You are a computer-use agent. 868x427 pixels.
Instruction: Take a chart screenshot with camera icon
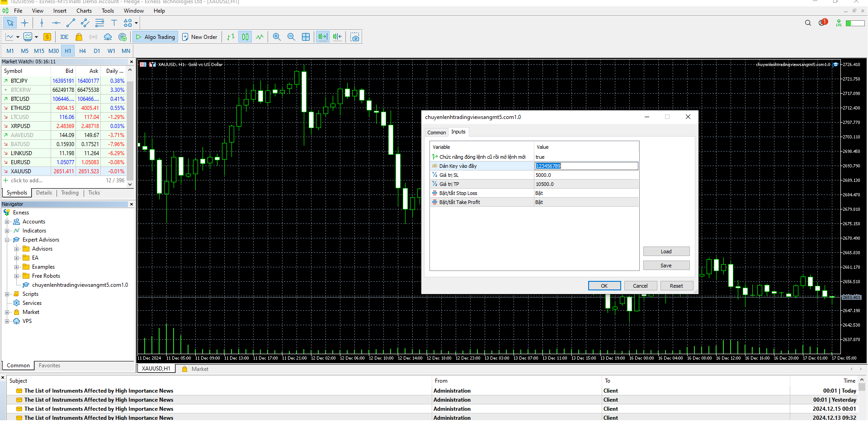[355, 37]
